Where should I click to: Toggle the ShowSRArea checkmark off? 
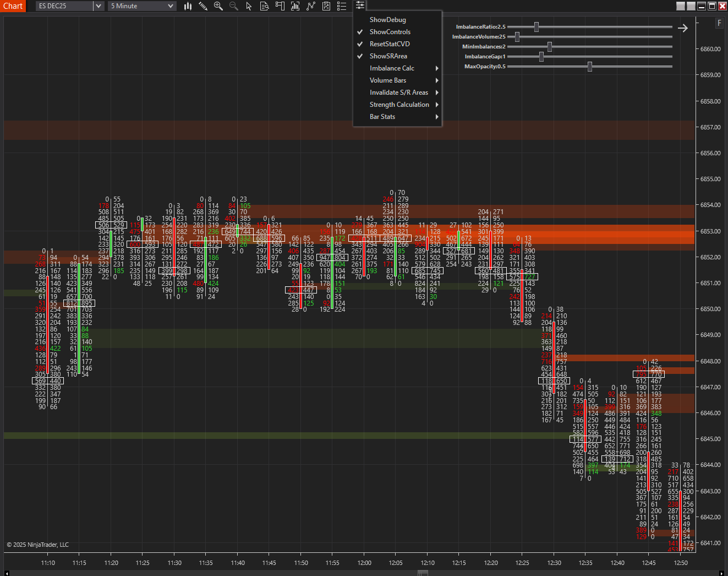(388, 56)
